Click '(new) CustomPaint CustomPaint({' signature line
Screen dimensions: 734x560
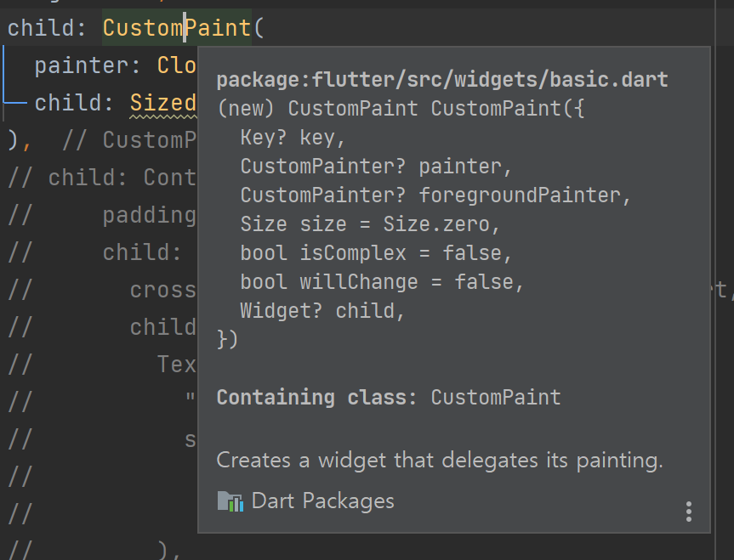coord(401,109)
